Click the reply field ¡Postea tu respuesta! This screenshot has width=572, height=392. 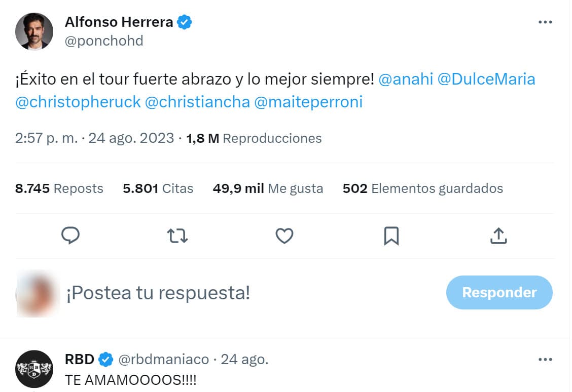tap(157, 292)
